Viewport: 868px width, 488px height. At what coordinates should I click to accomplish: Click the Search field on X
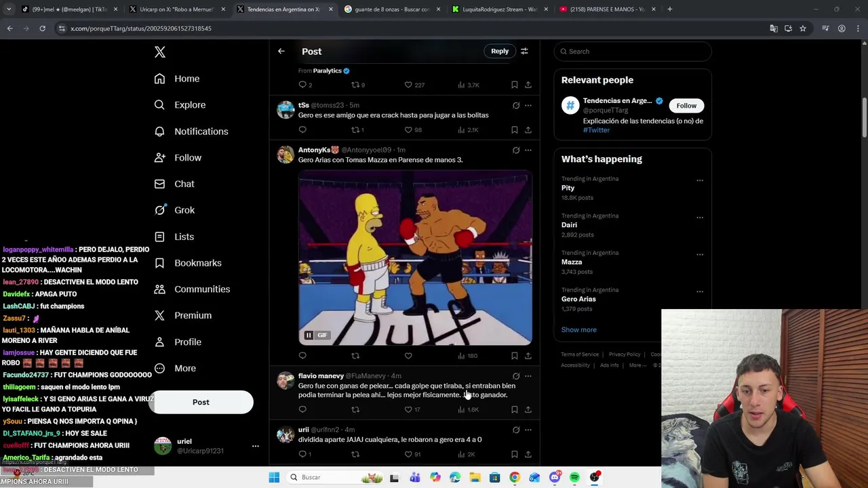click(633, 52)
